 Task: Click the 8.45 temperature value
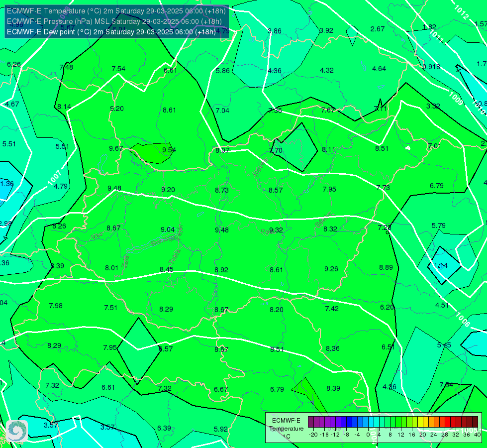click(x=167, y=269)
